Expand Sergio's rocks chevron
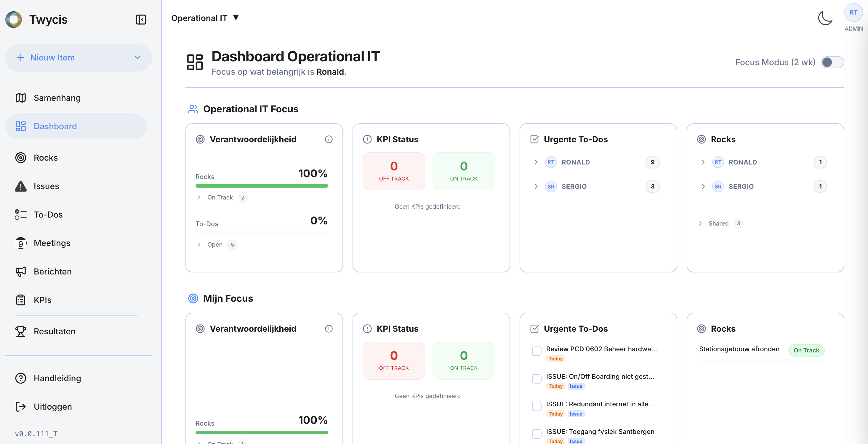Viewport: 868px width, 444px height. tap(703, 186)
